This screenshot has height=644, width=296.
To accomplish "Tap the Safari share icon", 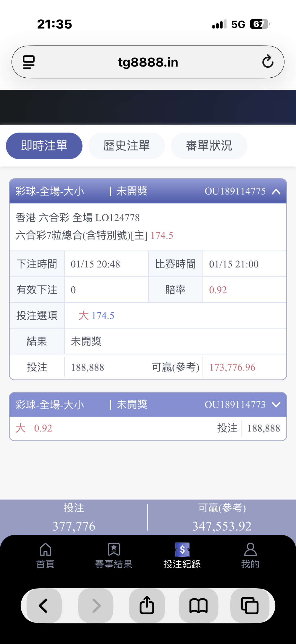I will [147, 606].
